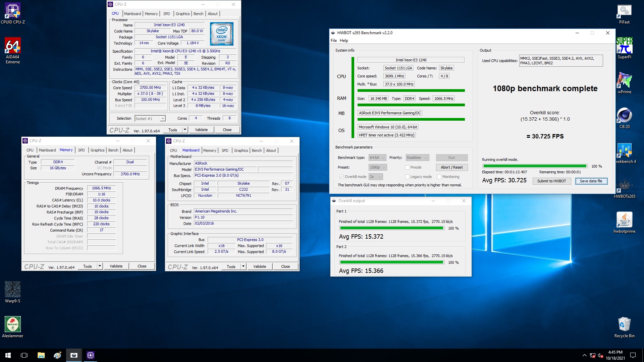Image resolution: width=644 pixels, height=362 pixels.
Task: Open CPUID CPU-Z desktop shortcut
Action: coord(13,13)
